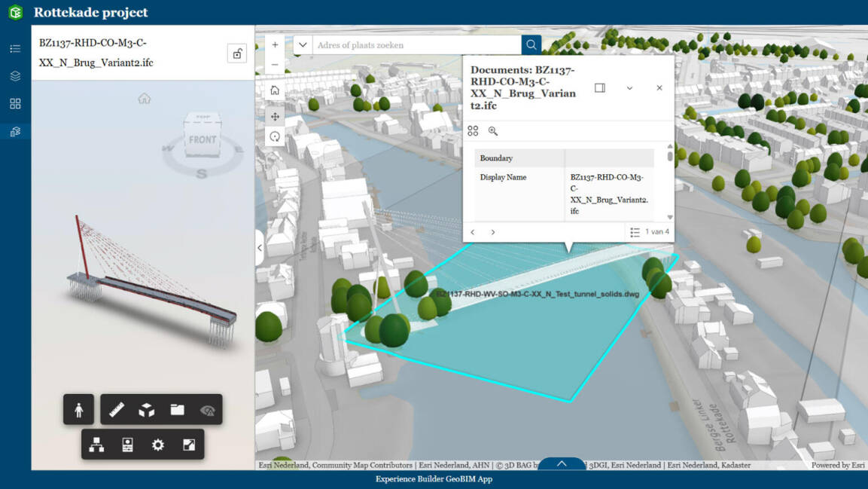The image size is (868, 489).
Task: Collapse the Documents popup with chevron
Action: point(629,88)
